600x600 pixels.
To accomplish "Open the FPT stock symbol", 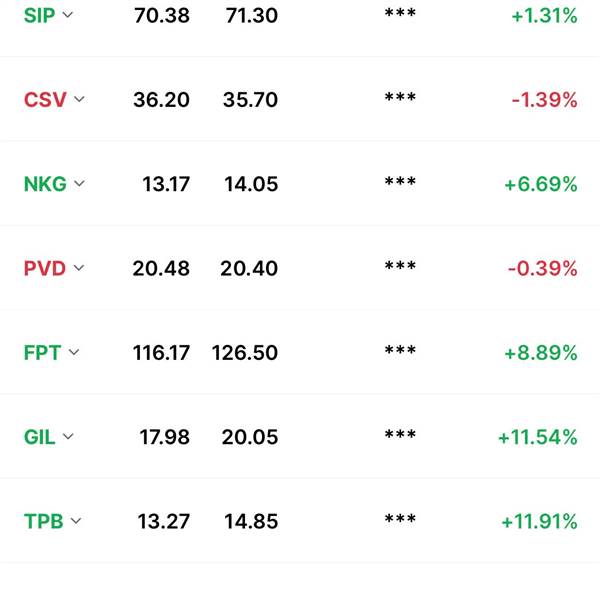I will coord(42,352).
